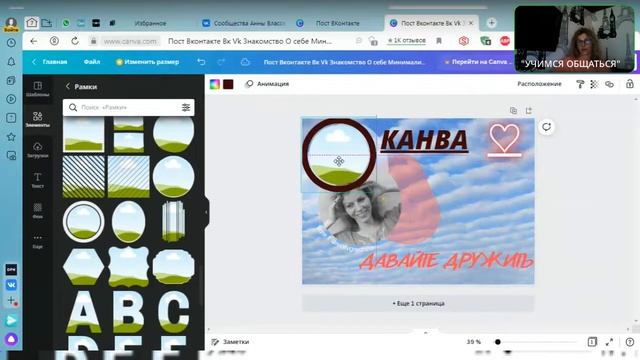Click the frames search input field
The image size is (640, 360).
[x=129, y=107]
